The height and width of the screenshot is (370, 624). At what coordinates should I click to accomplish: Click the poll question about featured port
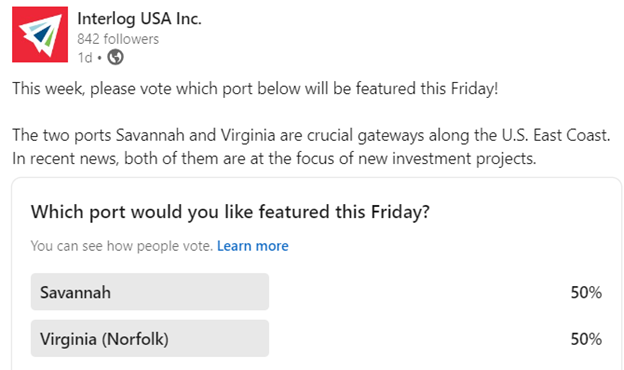tap(230, 212)
